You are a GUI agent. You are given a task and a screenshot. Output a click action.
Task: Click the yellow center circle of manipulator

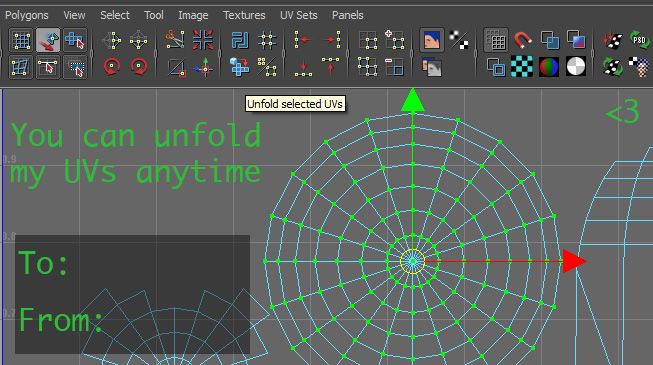(413, 261)
